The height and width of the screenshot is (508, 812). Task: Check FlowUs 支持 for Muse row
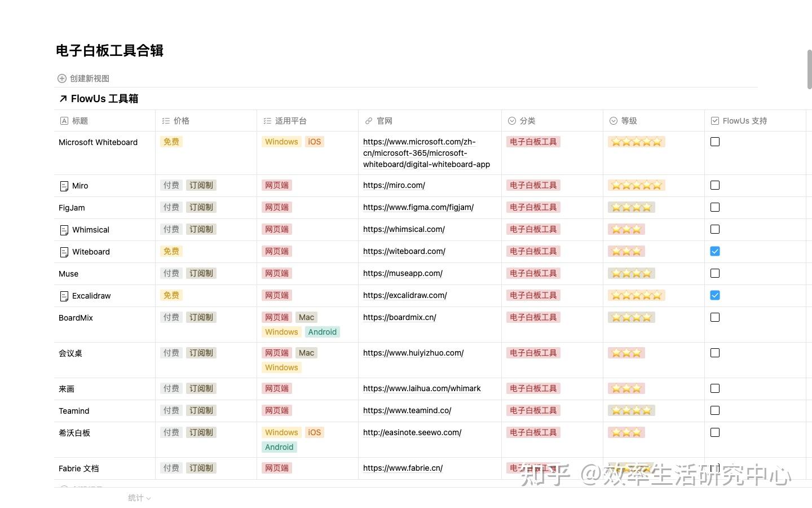[715, 273]
